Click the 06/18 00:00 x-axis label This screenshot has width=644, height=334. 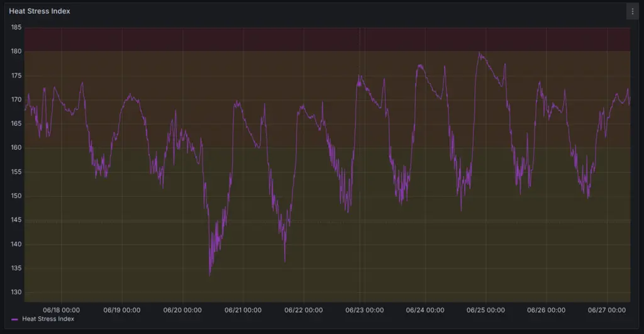click(x=61, y=310)
